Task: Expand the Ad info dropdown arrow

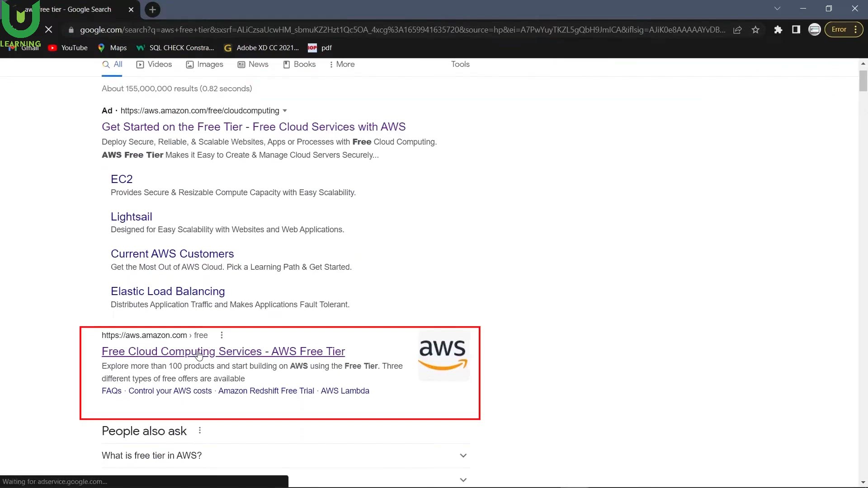Action: (x=285, y=111)
